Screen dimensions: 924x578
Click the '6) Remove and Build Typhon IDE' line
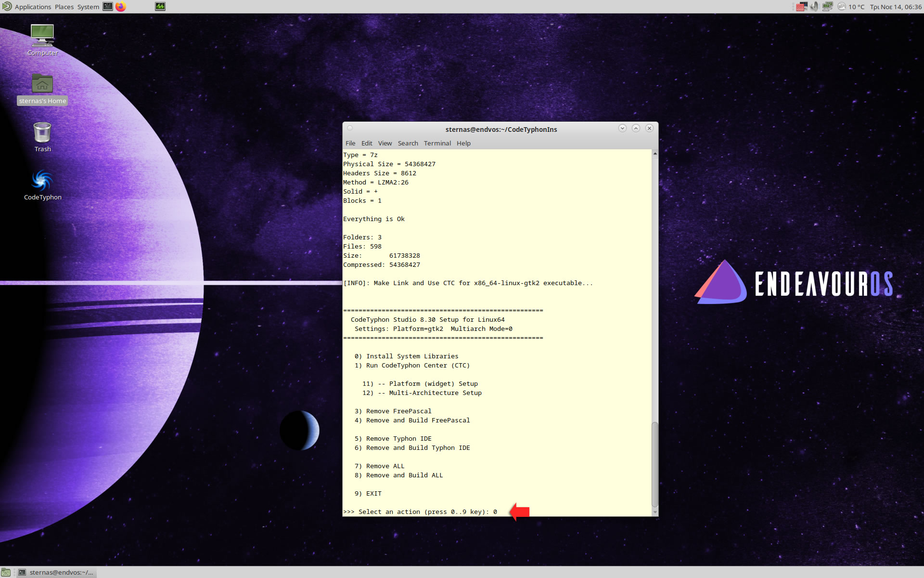(x=412, y=447)
